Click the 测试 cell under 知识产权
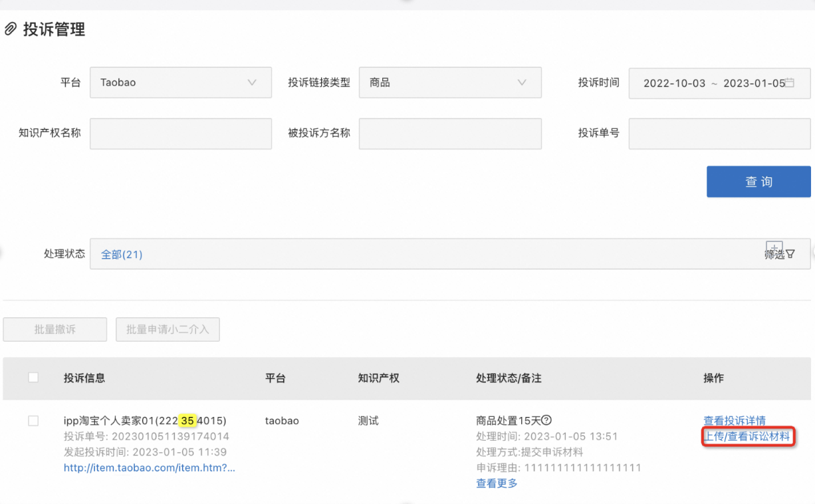Viewport: 815px width, 504px height. tap(368, 420)
